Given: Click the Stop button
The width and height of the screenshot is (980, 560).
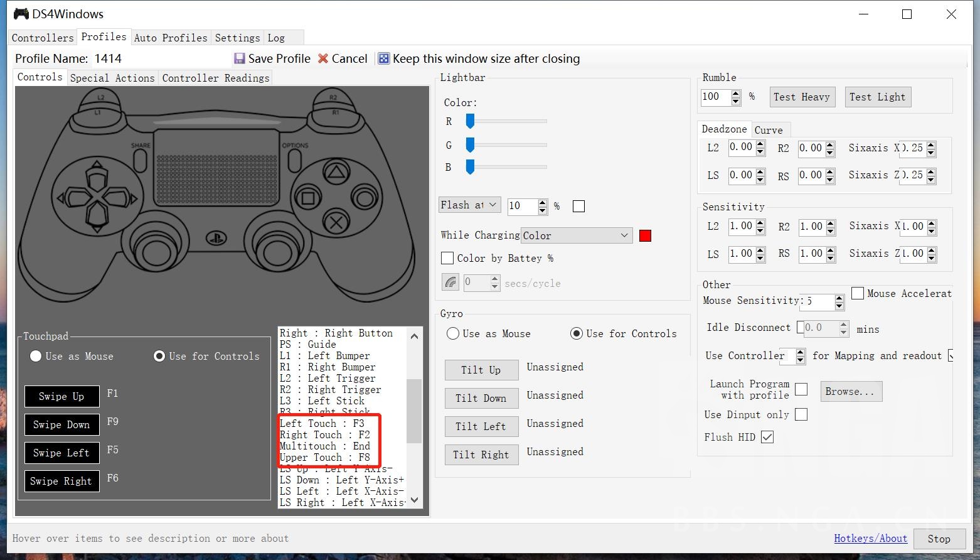Looking at the screenshot, I should (939, 539).
